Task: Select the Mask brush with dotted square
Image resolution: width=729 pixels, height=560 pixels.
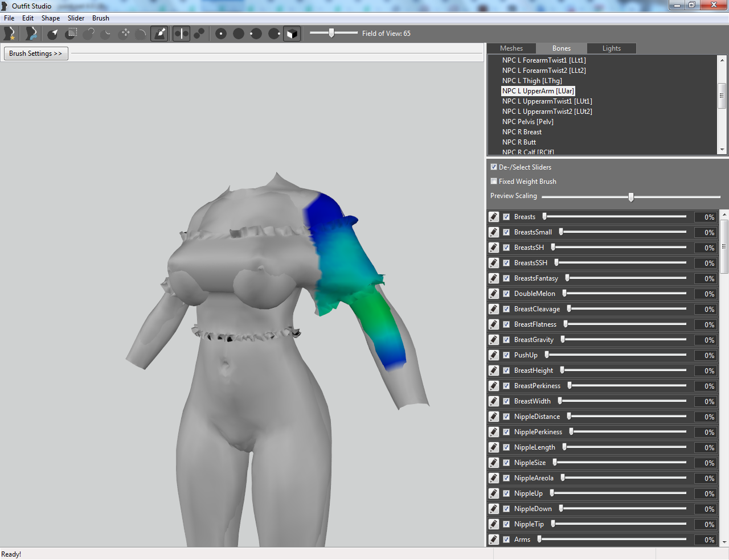Action: click(x=71, y=34)
